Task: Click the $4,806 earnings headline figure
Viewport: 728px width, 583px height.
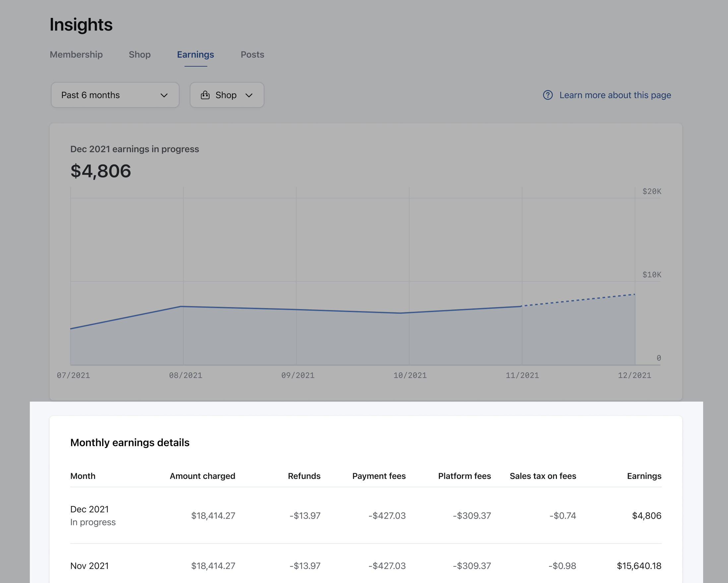Action: point(101,171)
